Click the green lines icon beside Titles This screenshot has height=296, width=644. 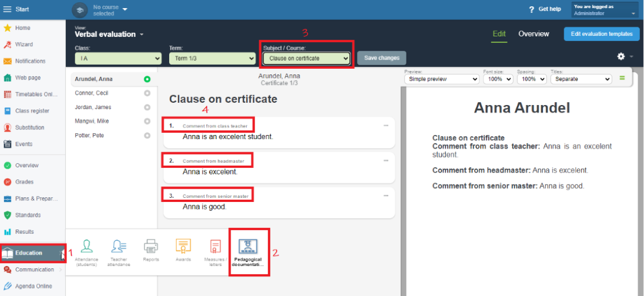(x=622, y=78)
